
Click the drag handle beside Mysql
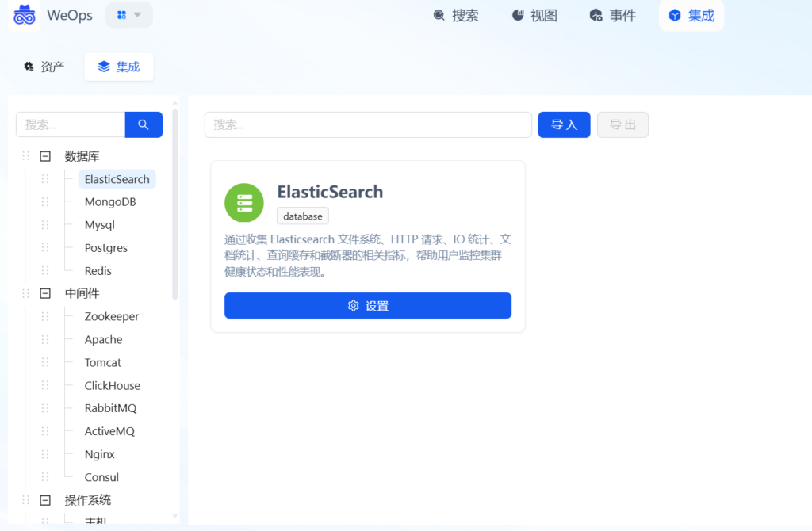pyautogui.click(x=45, y=225)
